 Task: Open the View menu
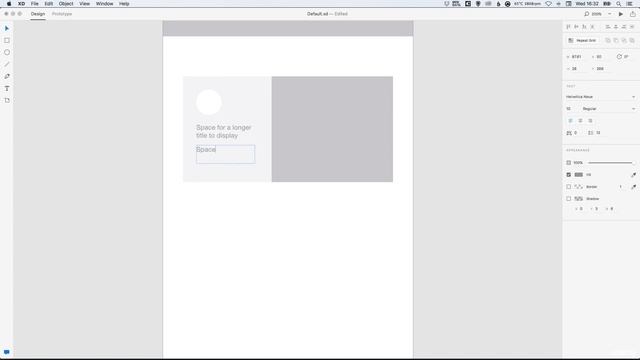pyautogui.click(x=84, y=4)
